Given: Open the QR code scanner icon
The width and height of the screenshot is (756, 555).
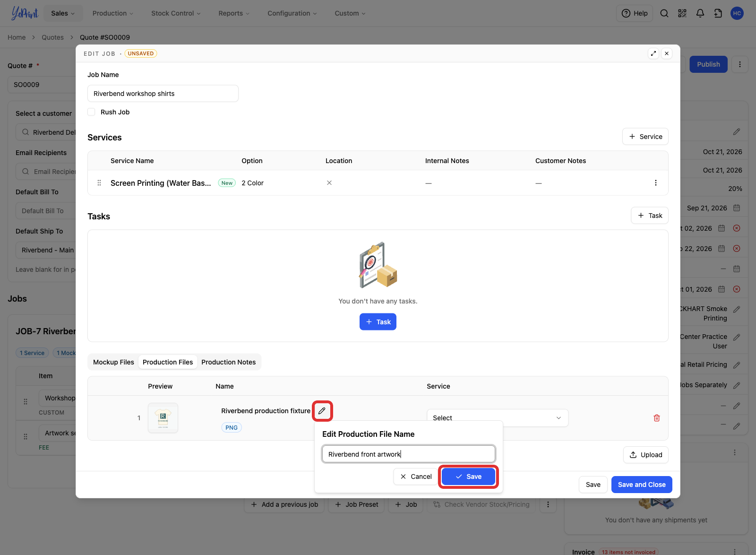Looking at the screenshot, I should [x=682, y=13].
